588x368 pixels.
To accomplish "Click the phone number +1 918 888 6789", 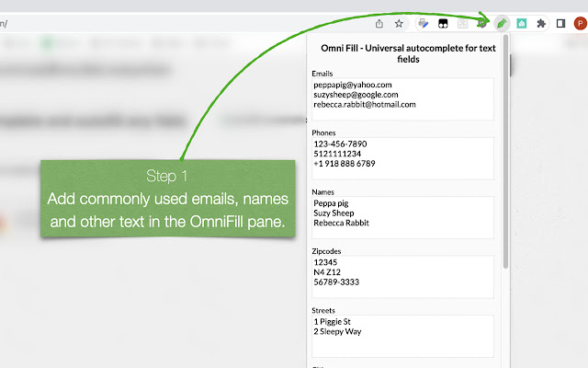I will (345, 164).
